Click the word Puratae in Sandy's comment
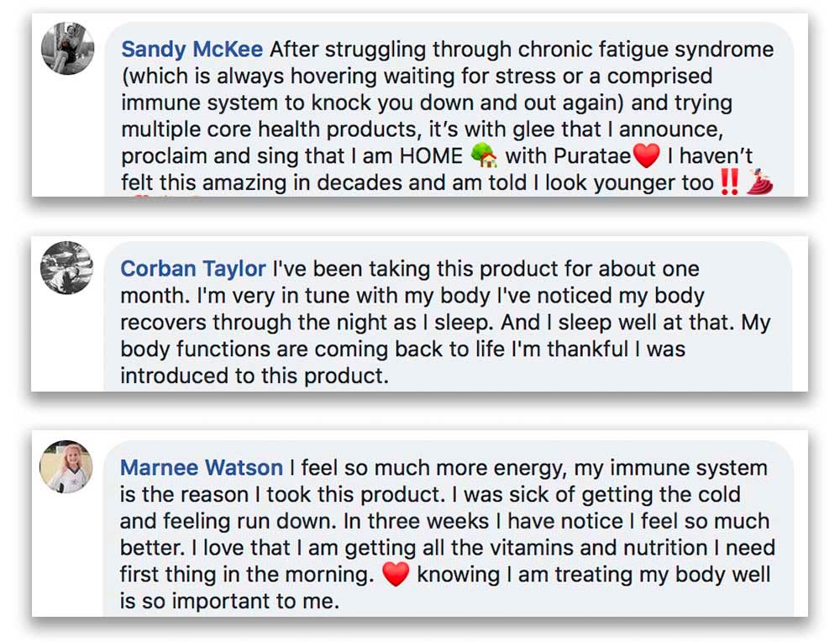Image resolution: width=840 pixels, height=642 pixels. (592, 156)
